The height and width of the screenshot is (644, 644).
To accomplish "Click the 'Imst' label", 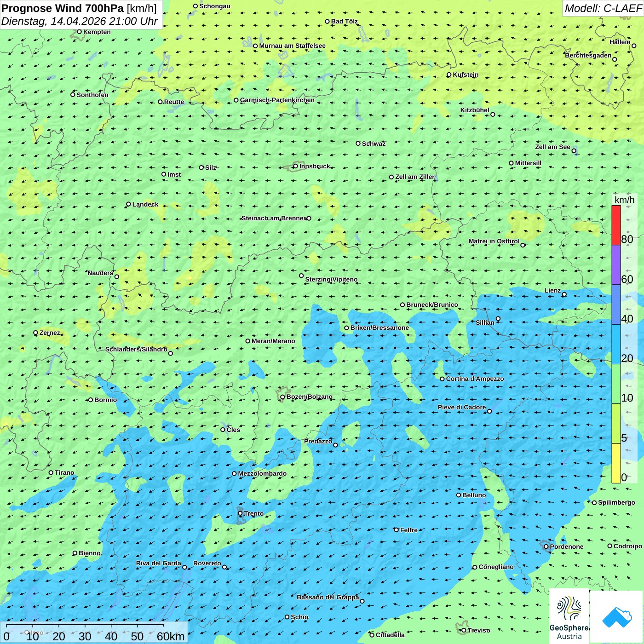I will pyautogui.click(x=174, y=174).
